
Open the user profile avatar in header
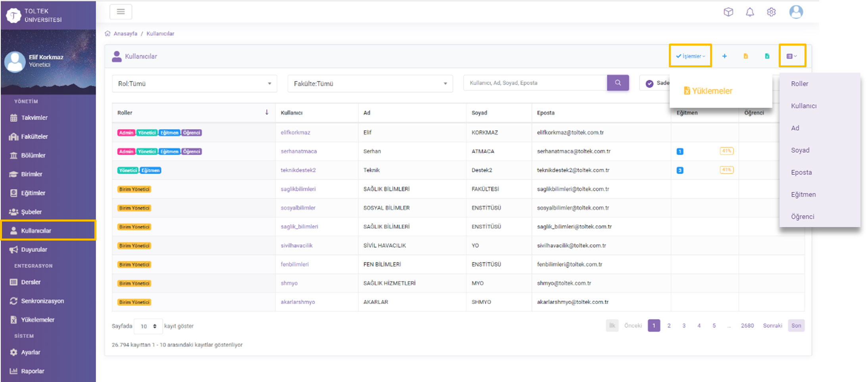795,12
